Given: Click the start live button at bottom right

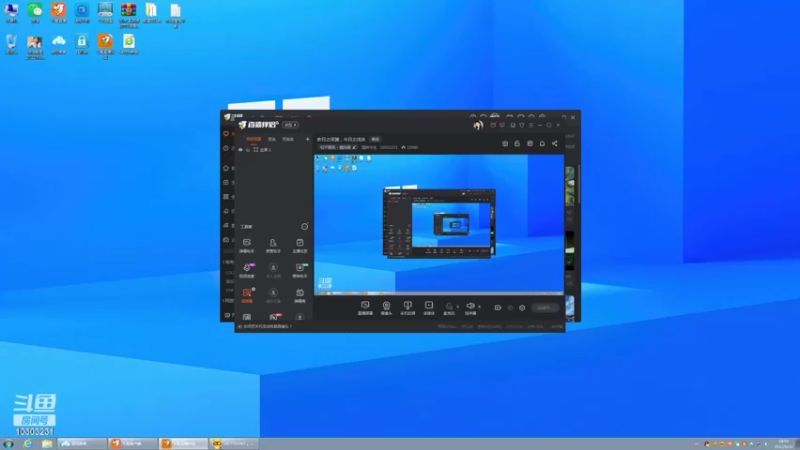Looking at the screenshot, I should pos(544,308).
